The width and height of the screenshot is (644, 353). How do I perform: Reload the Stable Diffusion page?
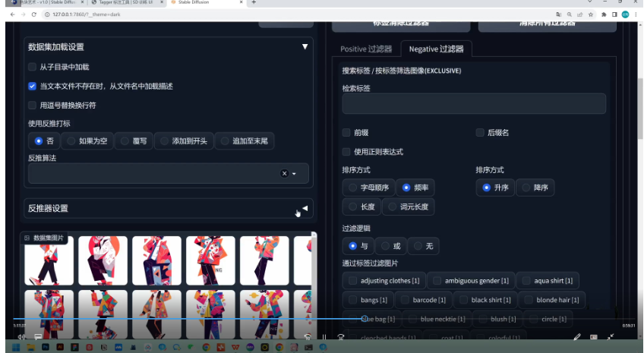(33, 14)
